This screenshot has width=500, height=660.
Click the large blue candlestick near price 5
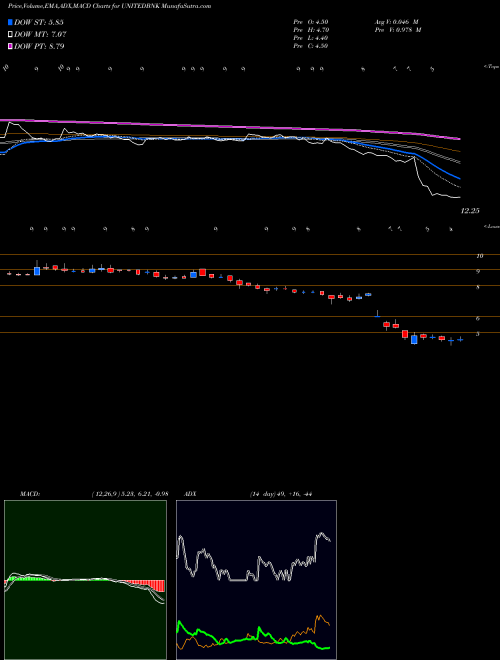click(x=414, y=339)
